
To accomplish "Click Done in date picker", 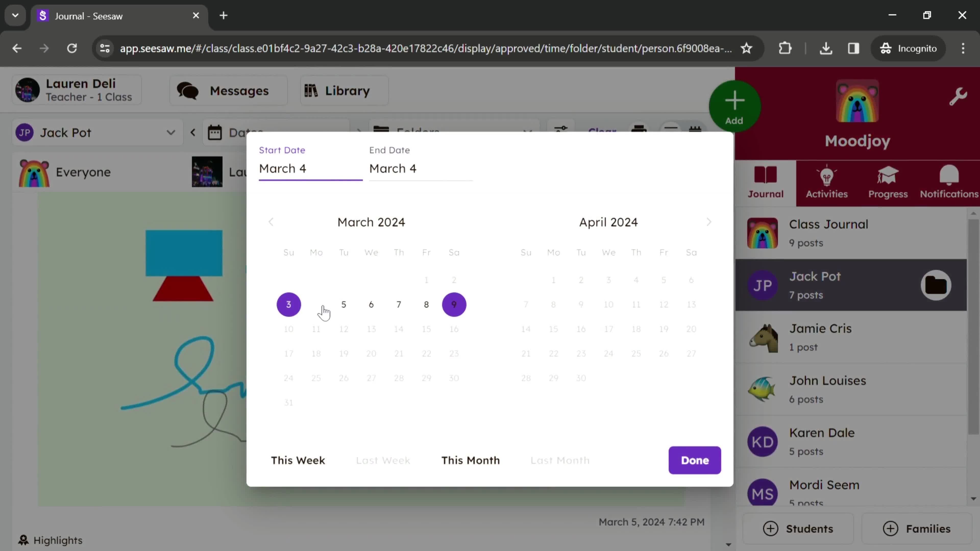I will click(695, 460).
